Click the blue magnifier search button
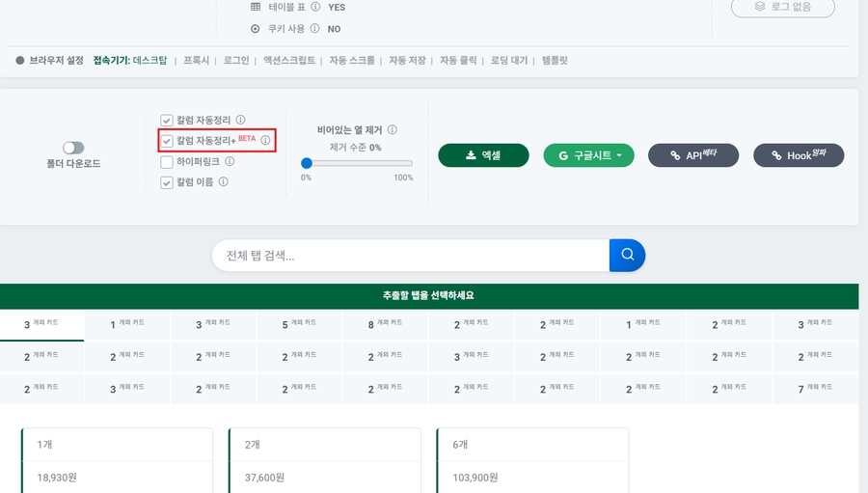 (627, 255)
